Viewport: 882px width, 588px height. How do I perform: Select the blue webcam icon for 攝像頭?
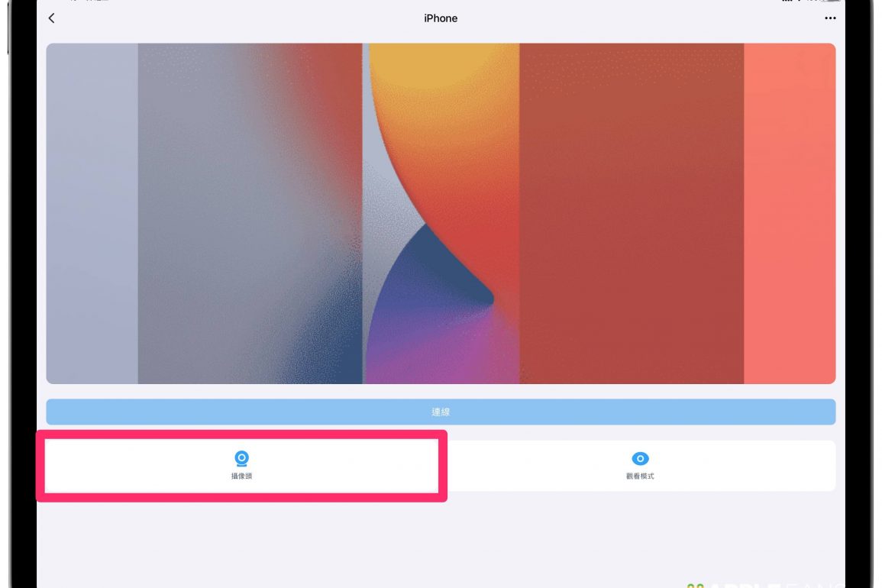coord(241,459)
